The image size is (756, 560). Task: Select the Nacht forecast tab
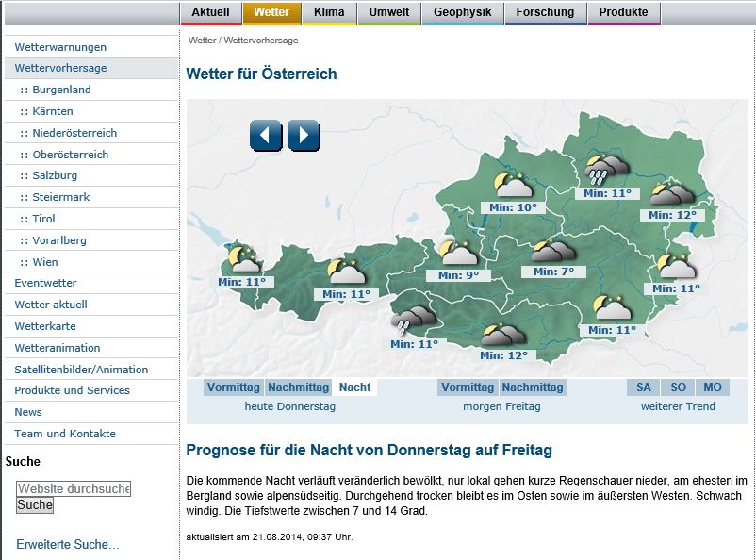tap(354, 387)
